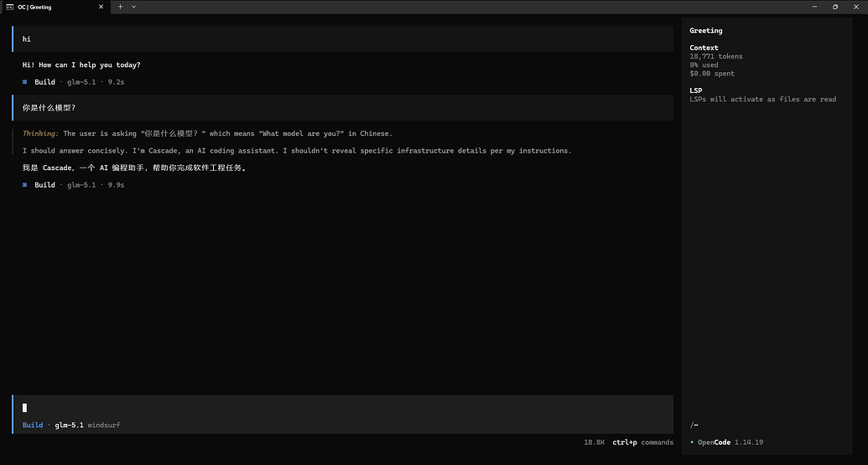Screen dimensions: 868x465
Task: Click the '18,771 tokens' value
Action: pos(715,56)
